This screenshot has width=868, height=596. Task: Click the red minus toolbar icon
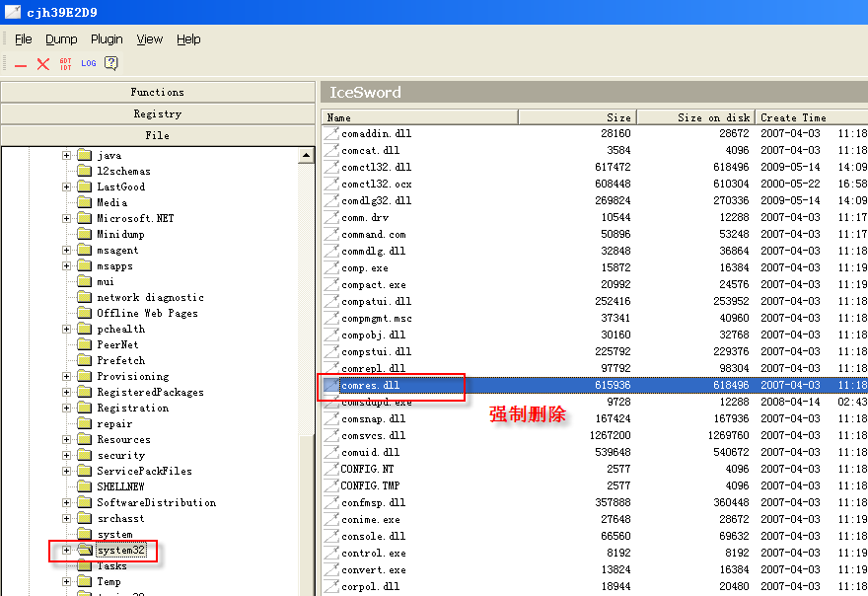pyautogui.click(x=21, y=64)
